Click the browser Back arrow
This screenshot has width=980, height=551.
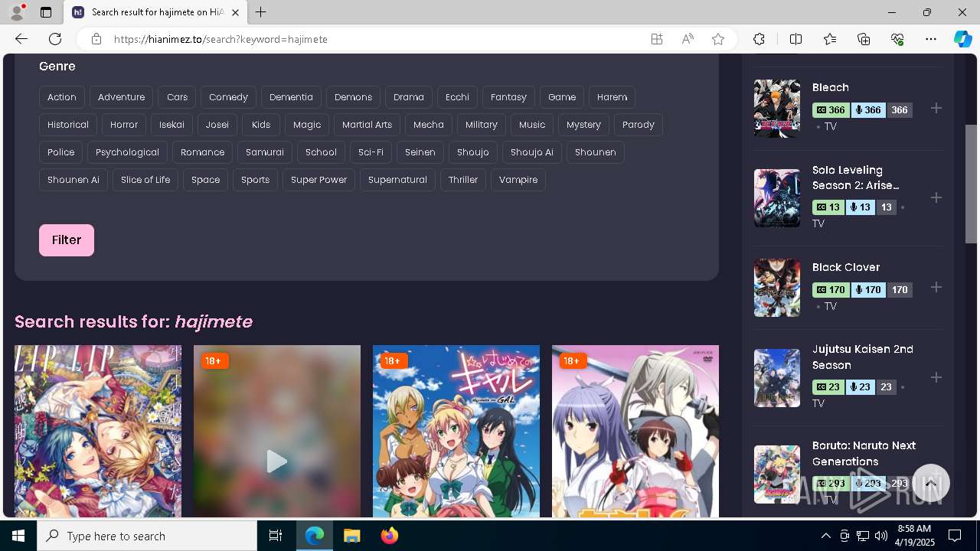(21, 39)
